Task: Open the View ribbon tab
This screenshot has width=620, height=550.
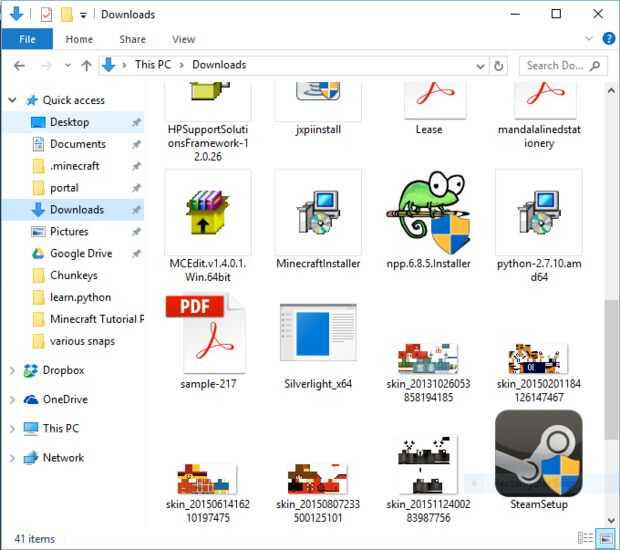Action: [x=183, y=39]
